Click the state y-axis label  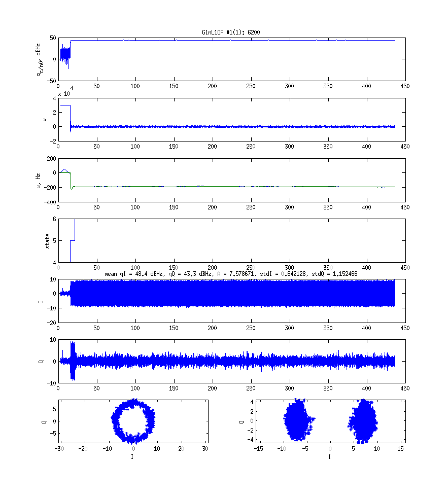48,241
